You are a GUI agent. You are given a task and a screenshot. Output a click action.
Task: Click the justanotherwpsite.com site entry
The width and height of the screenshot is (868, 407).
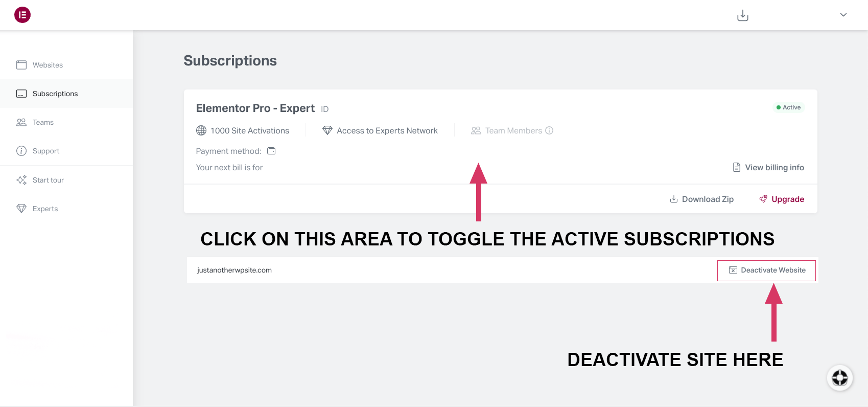234,270
